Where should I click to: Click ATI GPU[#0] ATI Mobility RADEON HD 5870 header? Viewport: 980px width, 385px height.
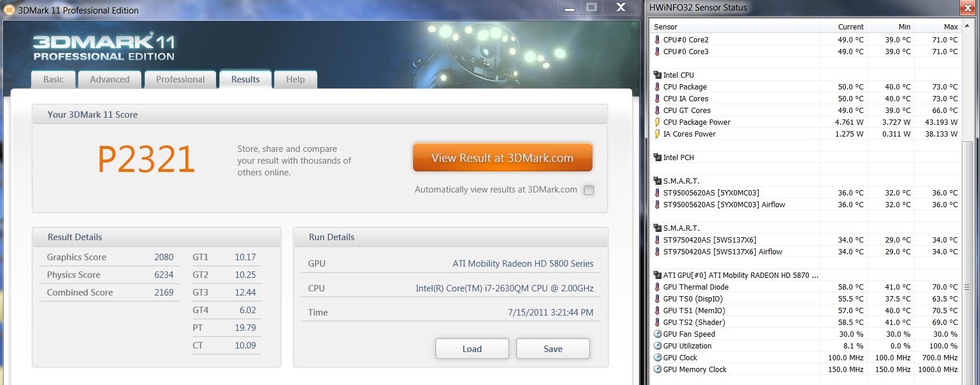click(740, 275)
